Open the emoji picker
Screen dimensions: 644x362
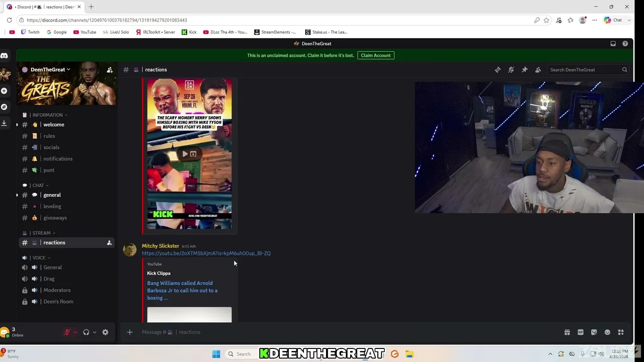(x=607, y=332)
